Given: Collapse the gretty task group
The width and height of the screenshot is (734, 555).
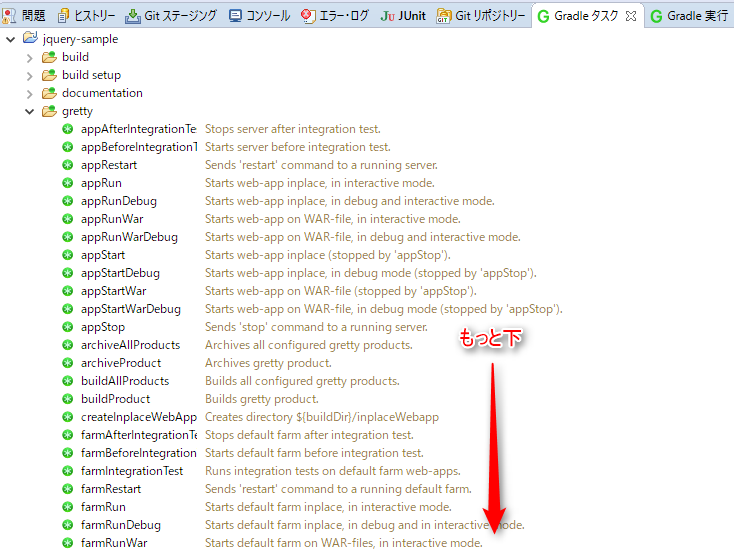Looking at the screenshot, I should 29,112.
